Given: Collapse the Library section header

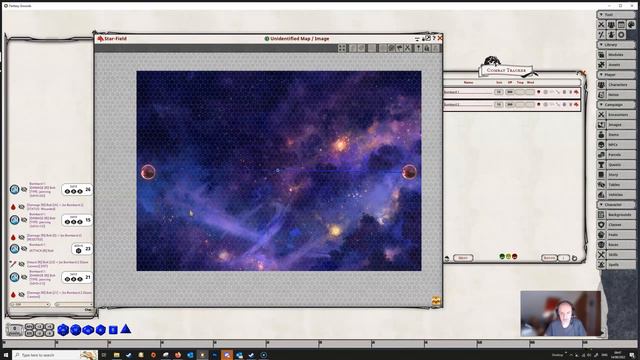Looking at the screenshot, I should click(x=616, y=44).
